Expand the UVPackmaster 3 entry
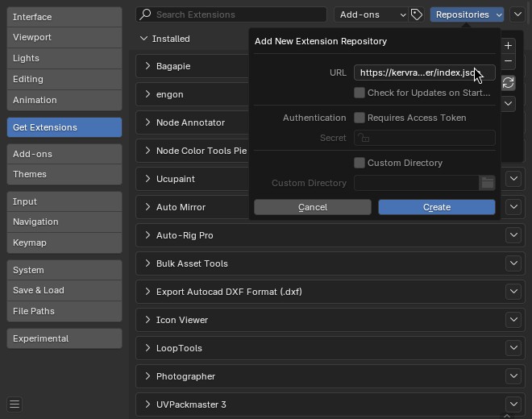 [x=148, y=404]
